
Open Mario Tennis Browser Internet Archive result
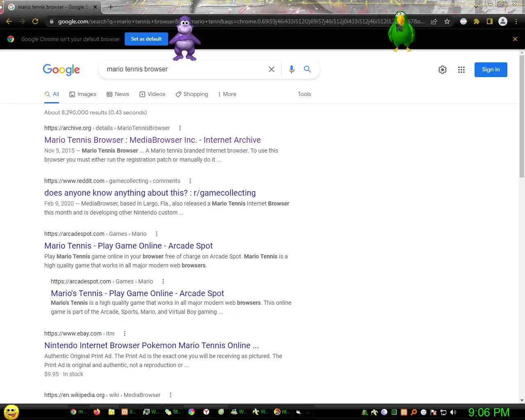[x=153, y=140]
